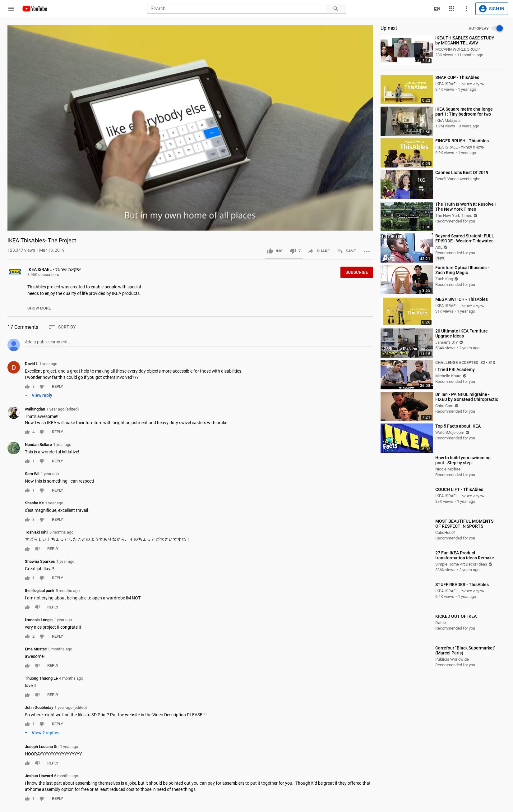The height and width of the screenshot is (812, 513).
Task: Open the more actions ellipsis under video
Action: coord(367,251)
